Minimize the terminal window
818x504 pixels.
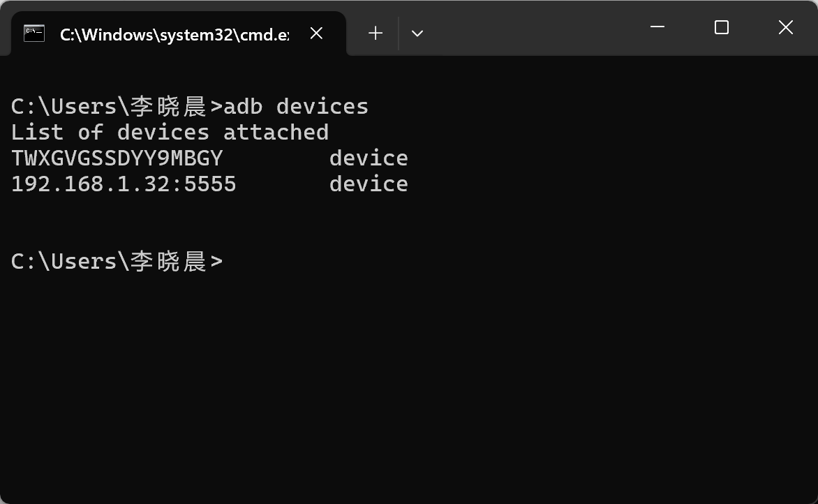pyautogui.click(x=657, y=27)
